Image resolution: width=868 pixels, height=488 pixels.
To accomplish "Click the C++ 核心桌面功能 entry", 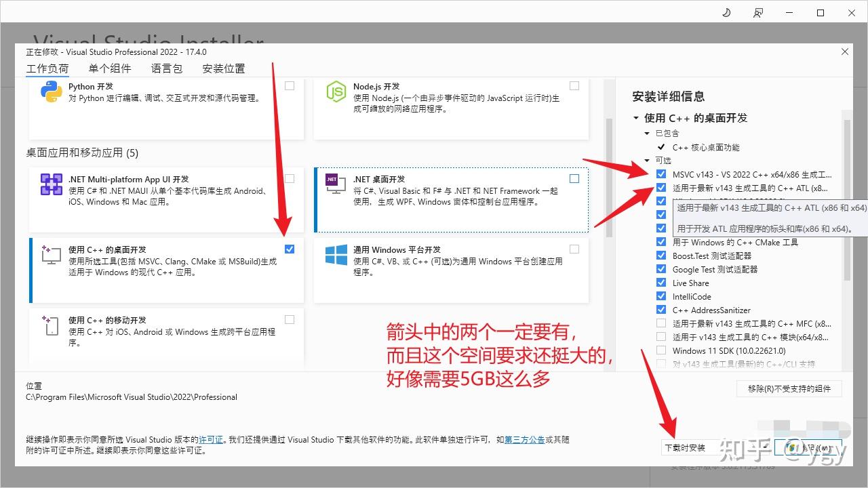I will 706,147.
